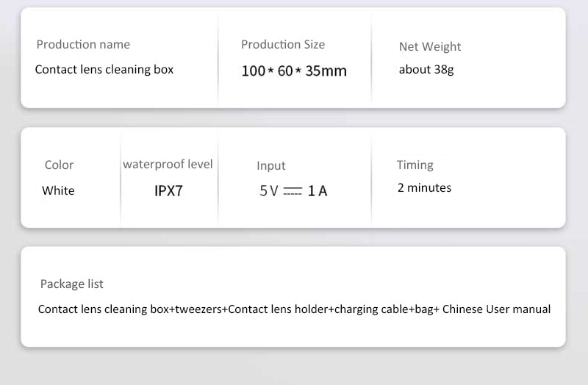The width and height of the screenshot is (588, 385).
Task: Click the "Package list" heading
Action: [72, 284]
